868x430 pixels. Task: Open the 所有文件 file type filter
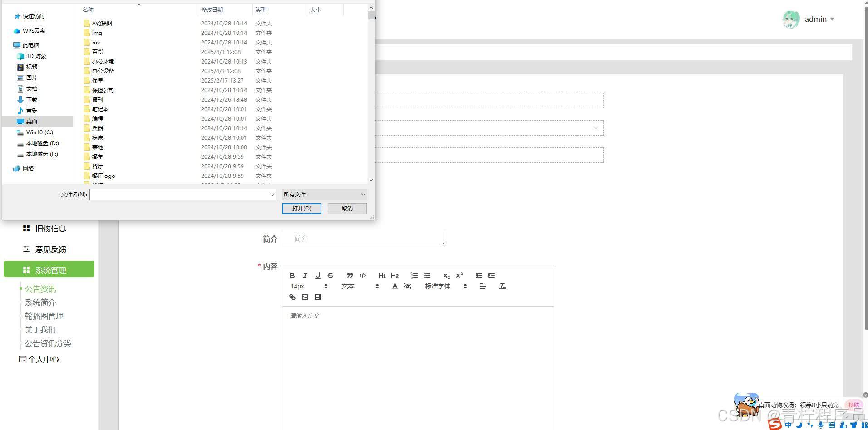[x=324, y=195]
